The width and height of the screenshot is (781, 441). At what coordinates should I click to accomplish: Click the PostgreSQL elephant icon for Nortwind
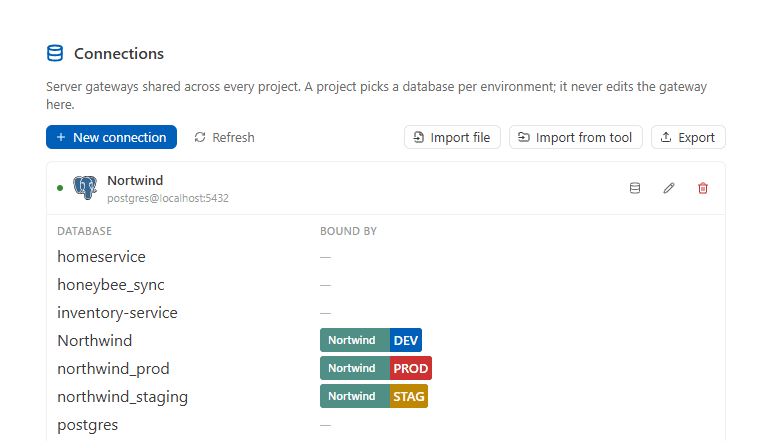click(x=85, y=187)
